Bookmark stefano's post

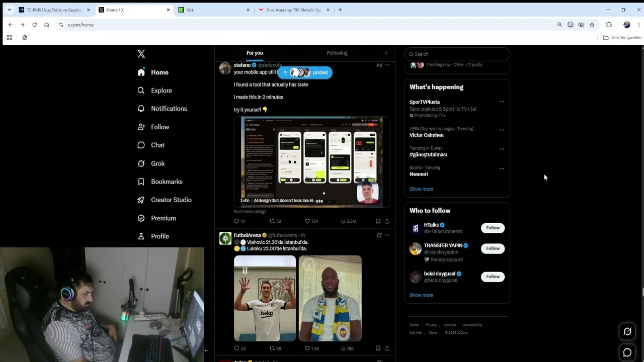(378, 221)
